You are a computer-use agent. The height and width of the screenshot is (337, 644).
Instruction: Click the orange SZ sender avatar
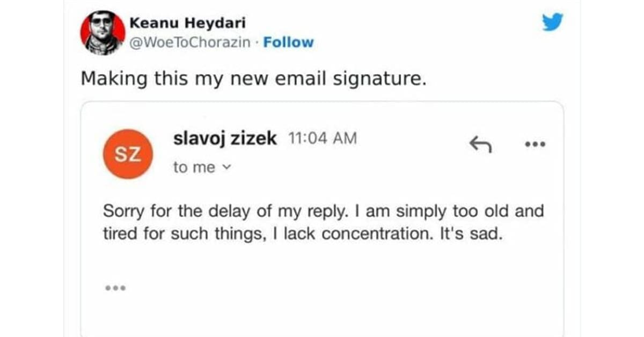coord(129,155)
